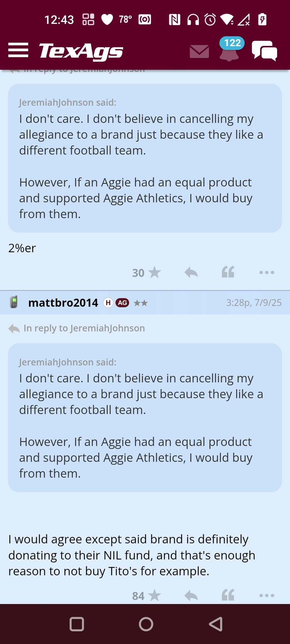Tap the H badge beside mattbro2014
290x644 pixels.
click(x=108, y=303)
